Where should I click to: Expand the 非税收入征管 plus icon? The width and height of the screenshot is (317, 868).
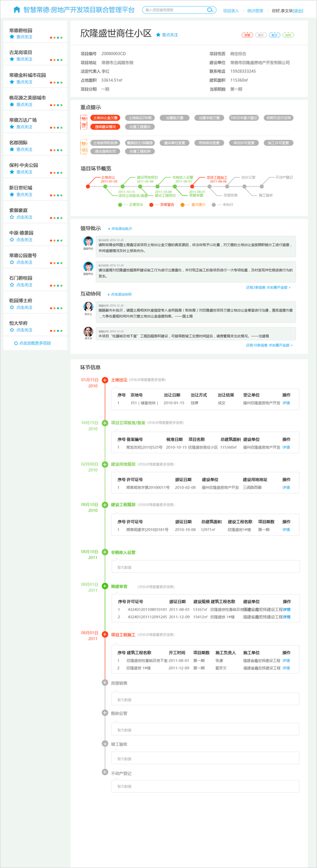pyautogui.click(x=105, y=552)
